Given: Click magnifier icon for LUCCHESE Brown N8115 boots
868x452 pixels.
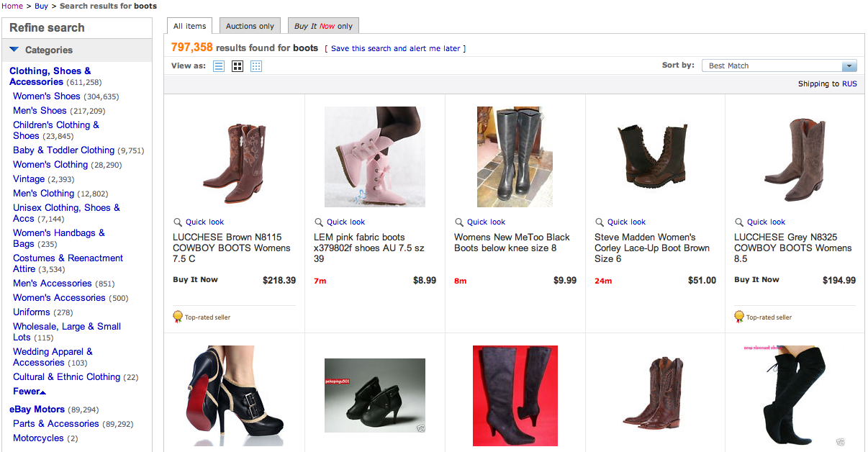Looking at the screenshot, I should [x=178, y=222].
